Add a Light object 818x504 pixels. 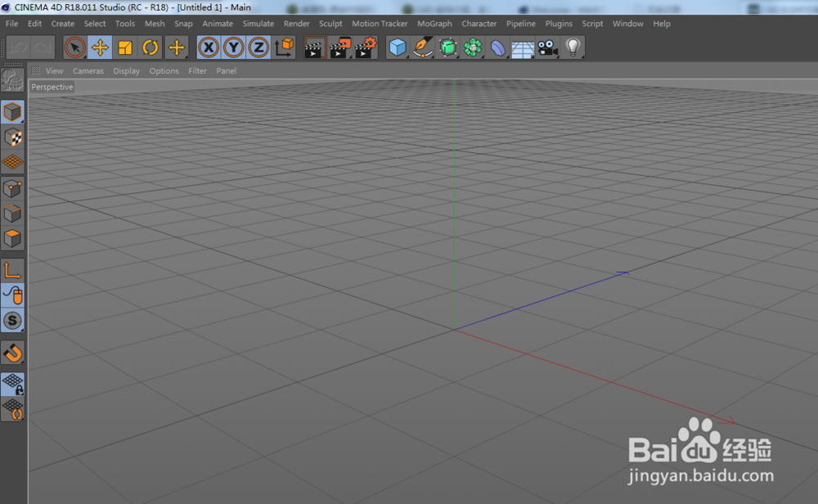tap(573, 48)
